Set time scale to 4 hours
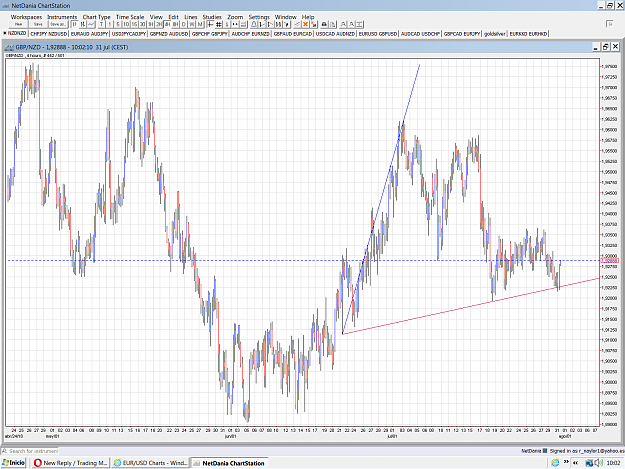This screenshot has height=469, width=625. [167, 24]
